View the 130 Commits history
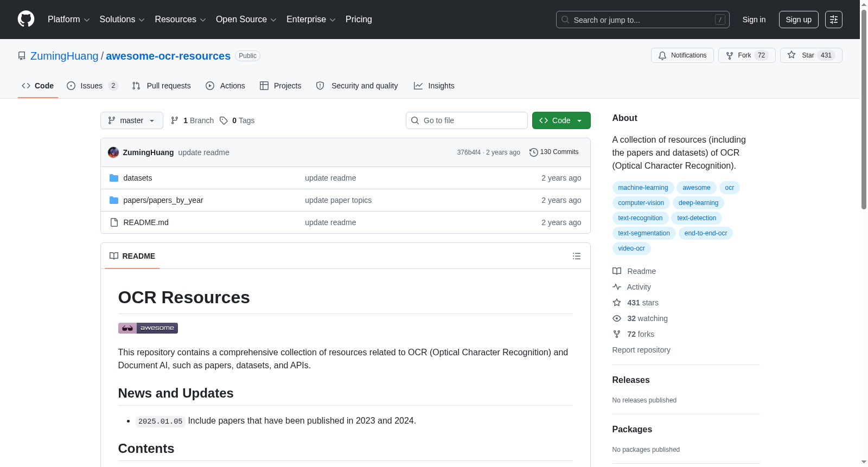 (554, 152)
